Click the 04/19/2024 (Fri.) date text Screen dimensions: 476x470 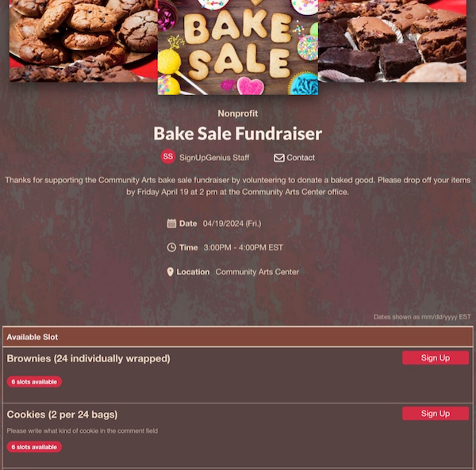pyautogui.click(x=232, y=224)
